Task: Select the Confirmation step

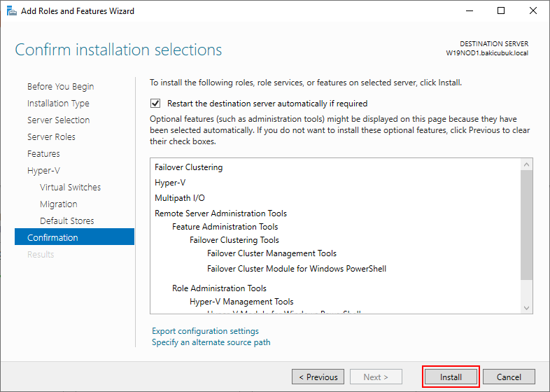Action: tap(74, 237)
